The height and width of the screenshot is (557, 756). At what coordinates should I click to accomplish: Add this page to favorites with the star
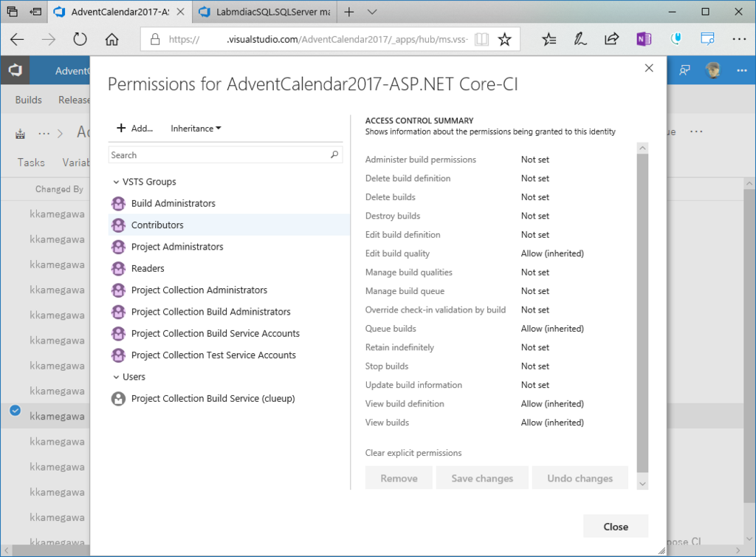coord(505,39)
